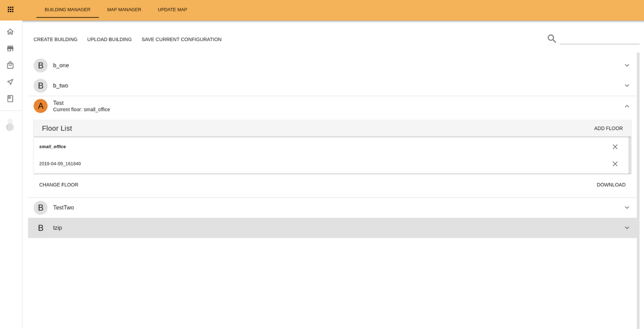Click the b_one building name

pyautogui.click(x=61, y=65)
